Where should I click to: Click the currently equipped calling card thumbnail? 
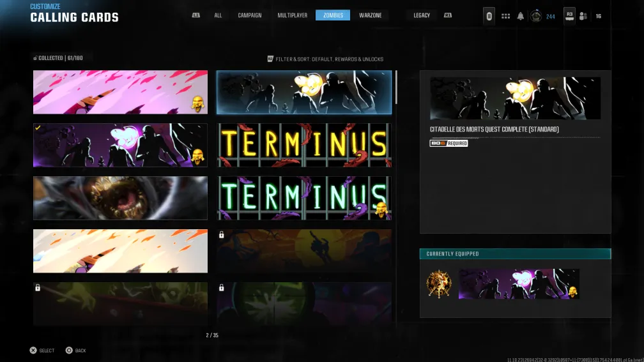point(519,283)
